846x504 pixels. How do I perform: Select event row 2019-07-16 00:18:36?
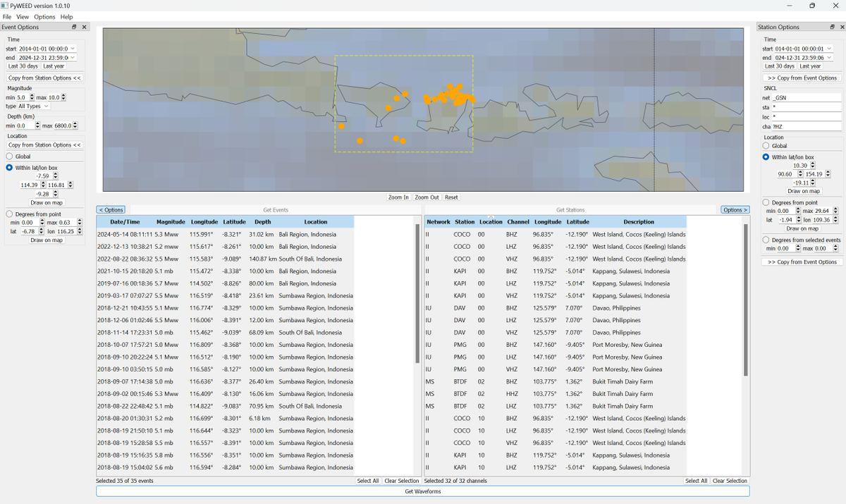coord(225,283)
